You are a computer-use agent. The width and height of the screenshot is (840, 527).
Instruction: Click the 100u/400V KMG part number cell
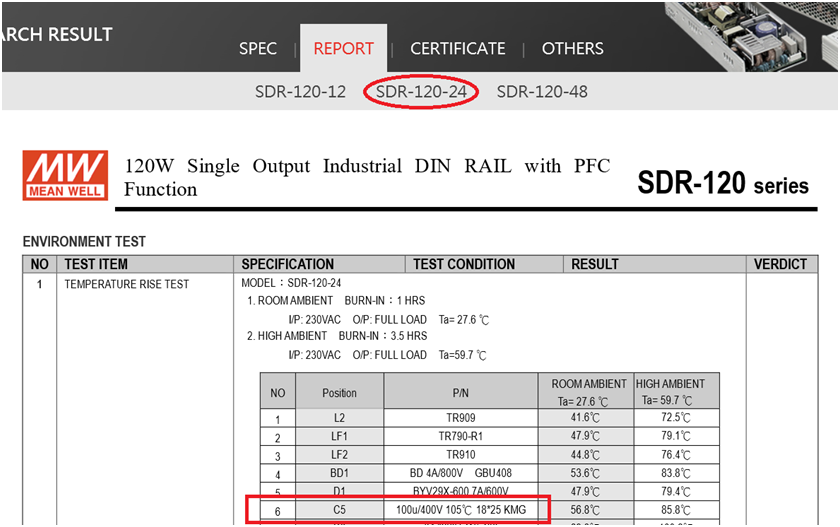(x=461, y=510)
